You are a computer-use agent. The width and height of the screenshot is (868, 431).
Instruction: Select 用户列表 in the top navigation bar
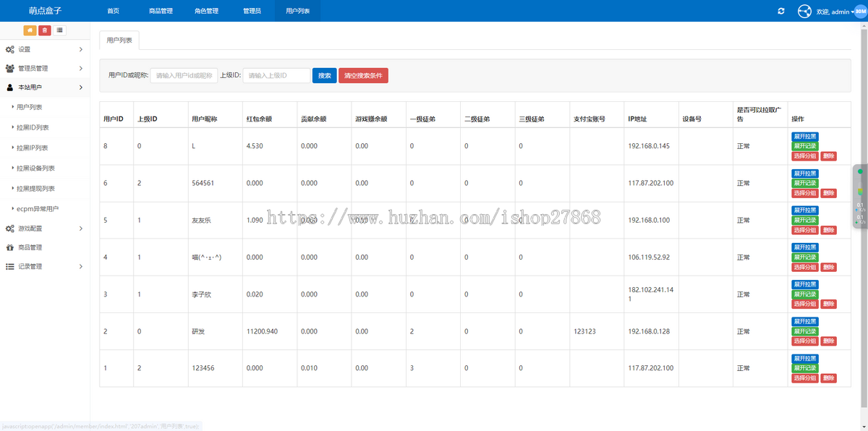pyautogui.click(x=297, y=11)
